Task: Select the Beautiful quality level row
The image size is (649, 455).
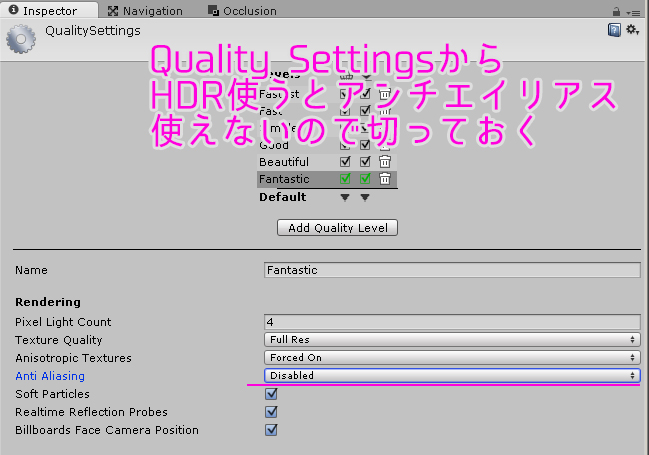Action: [327, 161]
